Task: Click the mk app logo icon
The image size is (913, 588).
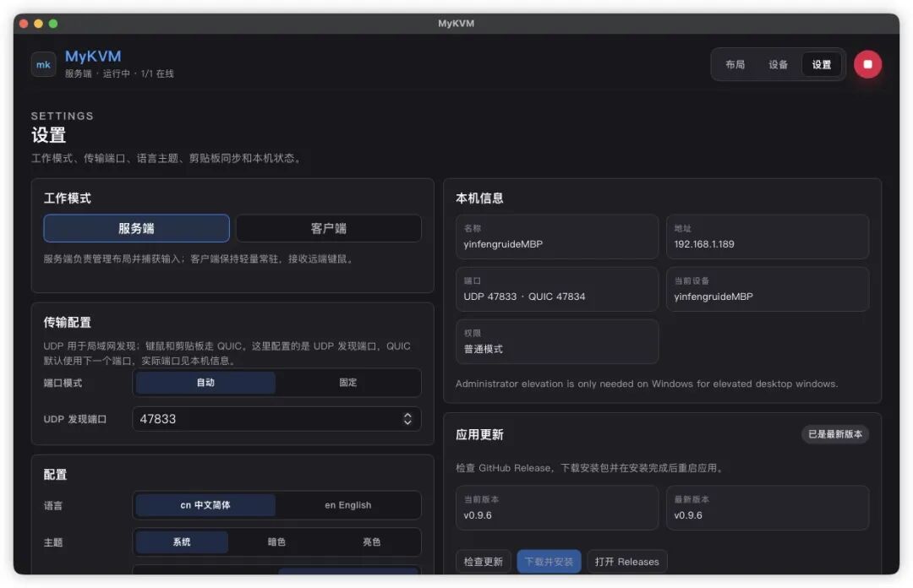Action: tap(43, 64)
